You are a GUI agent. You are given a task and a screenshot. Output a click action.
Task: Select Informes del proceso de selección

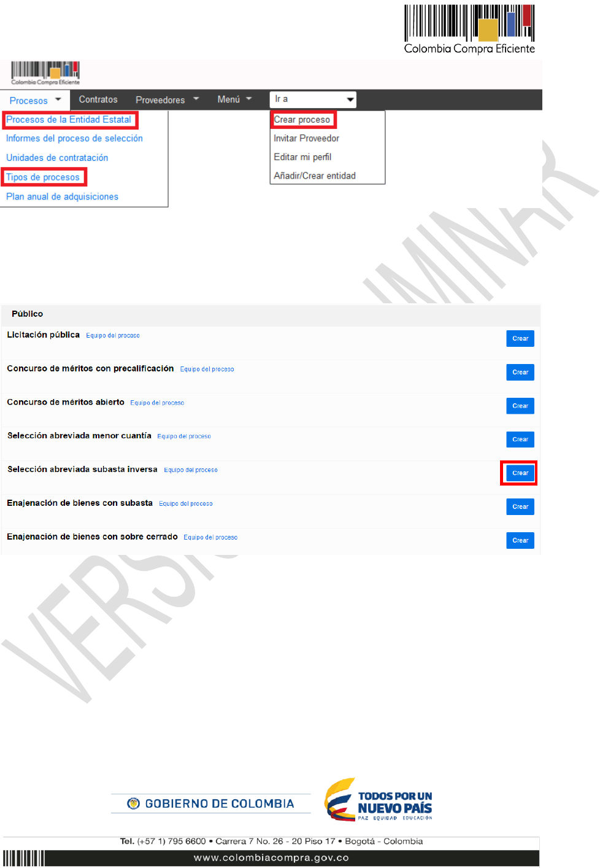[74, 139]
